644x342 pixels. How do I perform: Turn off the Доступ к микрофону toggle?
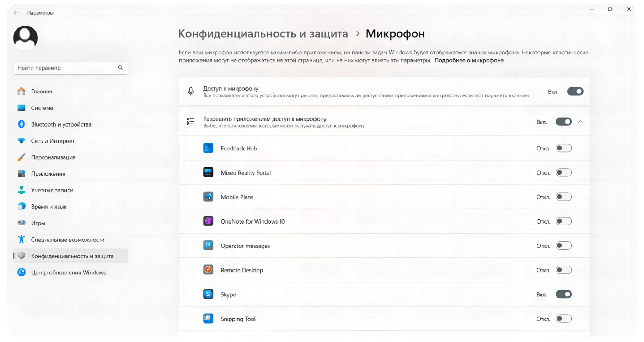coord(575,92)
